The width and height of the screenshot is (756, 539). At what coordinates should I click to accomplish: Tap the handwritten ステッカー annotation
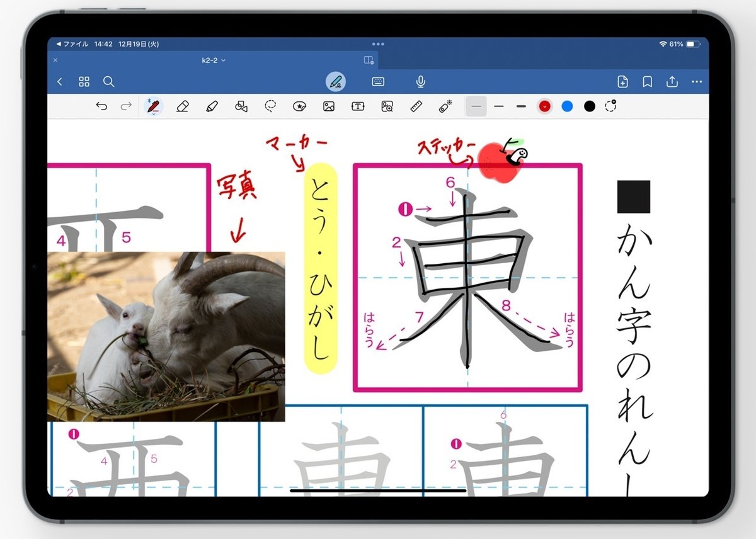[447, 149]
